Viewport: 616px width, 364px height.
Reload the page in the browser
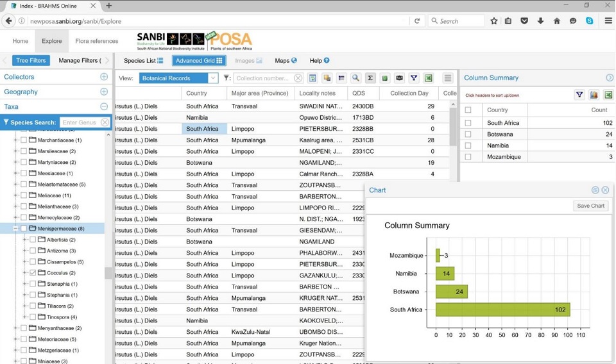click(417, 21)
